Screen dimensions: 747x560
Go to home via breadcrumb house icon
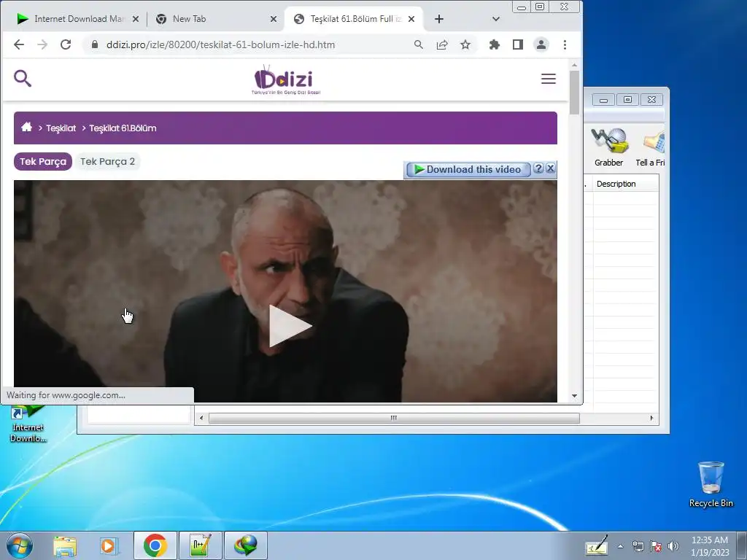click(x=27, y=127)
